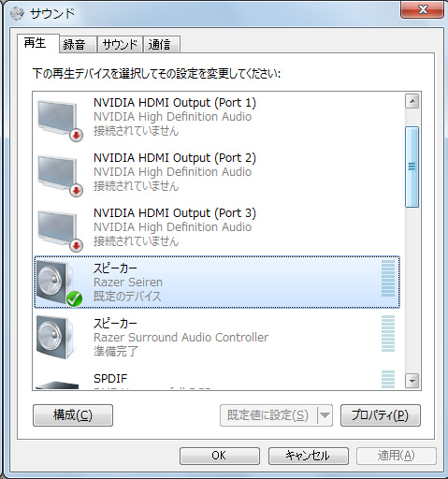Switch to the 録音 tab
This screenshot has width=448, height=479.
(x=77, y=44)
